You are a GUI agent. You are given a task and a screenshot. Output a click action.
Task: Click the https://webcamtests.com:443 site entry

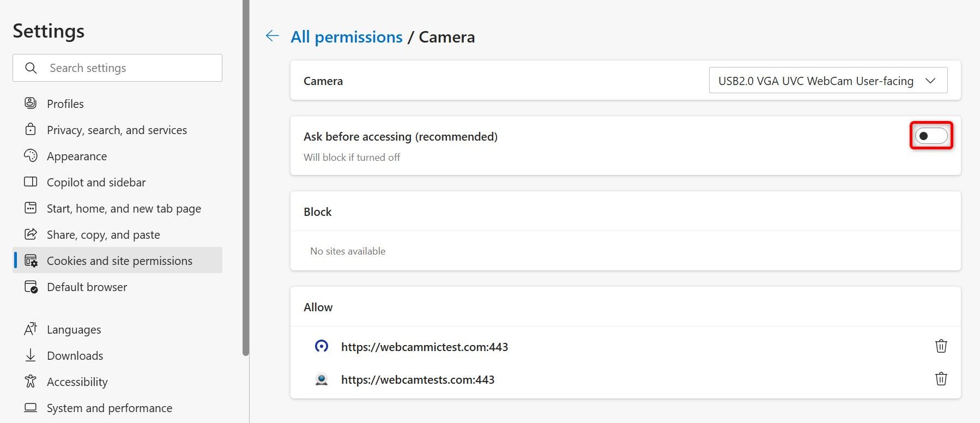click(x=418, y=379)
